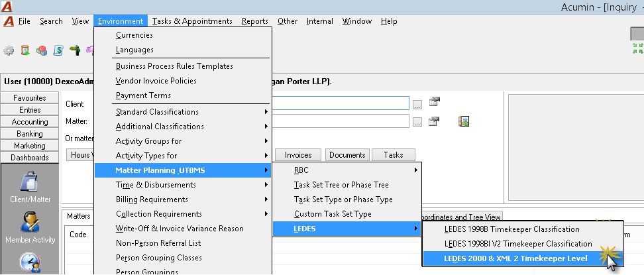Screen dimensions: 644x275
Task: Expand Time & Disbursements submenu
Action: tap(182, 185)
